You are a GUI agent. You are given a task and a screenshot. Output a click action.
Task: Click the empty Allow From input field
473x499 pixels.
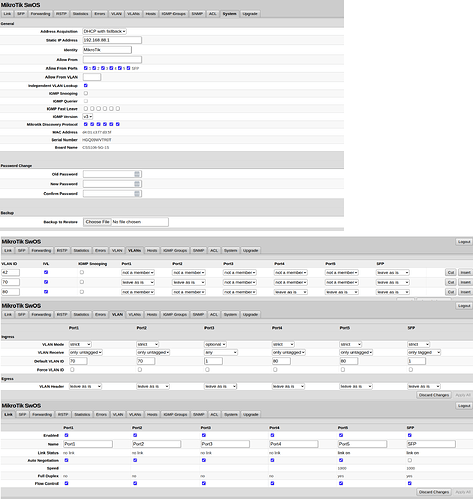click(112, 59)
